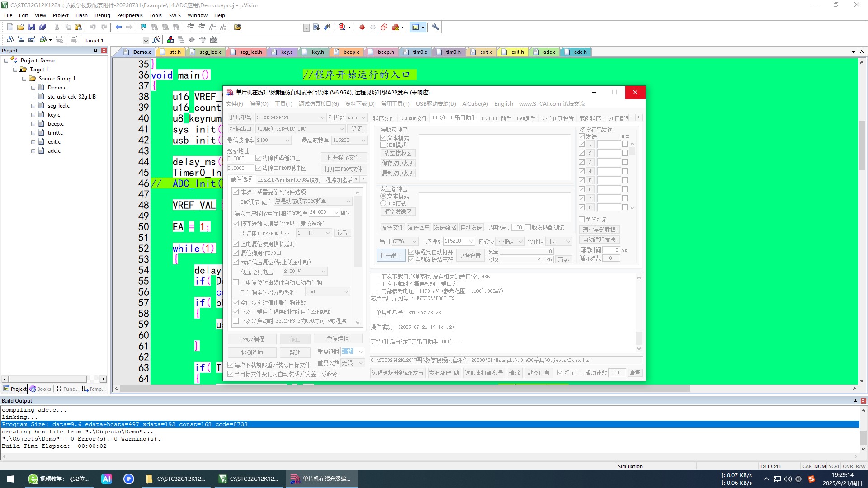
Task: Toggle HEX模式 checkbox in receive buffer
Action: 383,145
